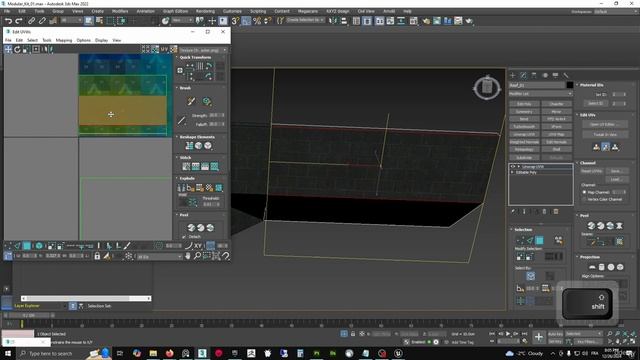Select Polygon mode in Selection rollout
Image resolution: width=640 pixels, height=360 pixels.
(539, 240)
